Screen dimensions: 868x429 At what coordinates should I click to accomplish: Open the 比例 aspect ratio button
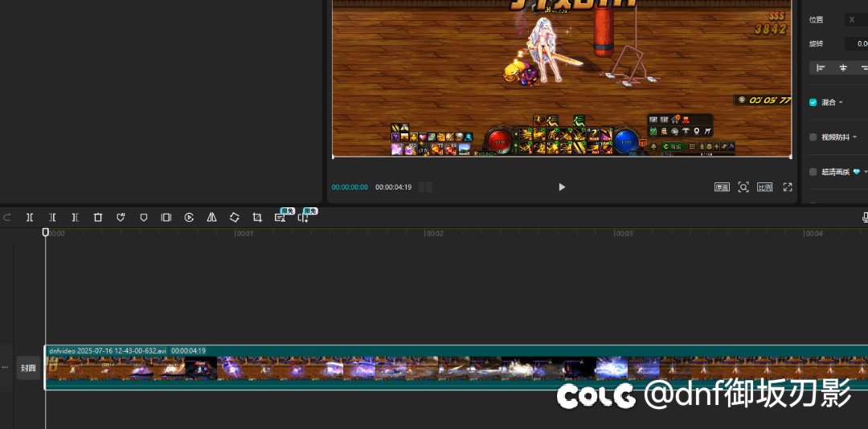click(764, 187)
